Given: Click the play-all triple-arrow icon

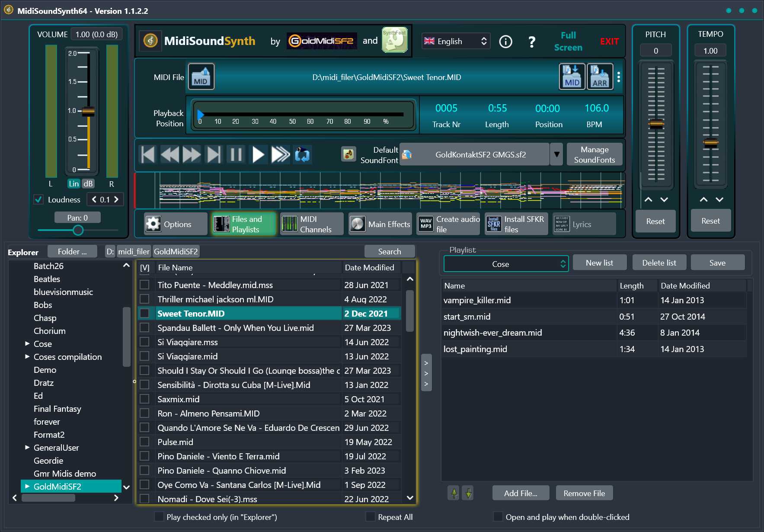Looking at the screenshot, I should [280, 154].
